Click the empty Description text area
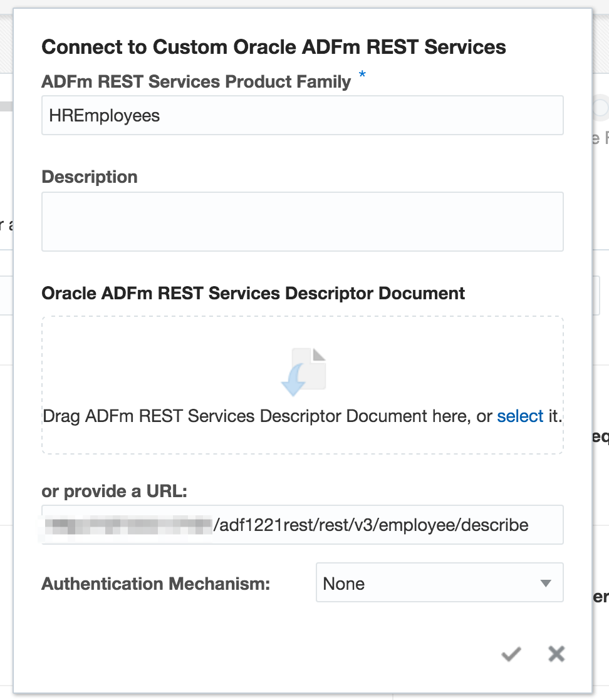Screen dimensions: 609x700 [303, 221]
